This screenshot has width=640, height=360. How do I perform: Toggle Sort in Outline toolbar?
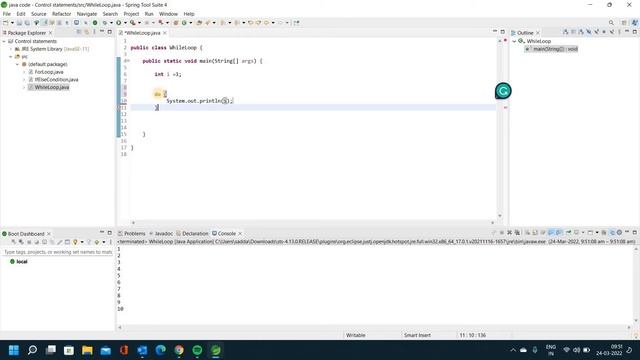click(x=581, y=32)
